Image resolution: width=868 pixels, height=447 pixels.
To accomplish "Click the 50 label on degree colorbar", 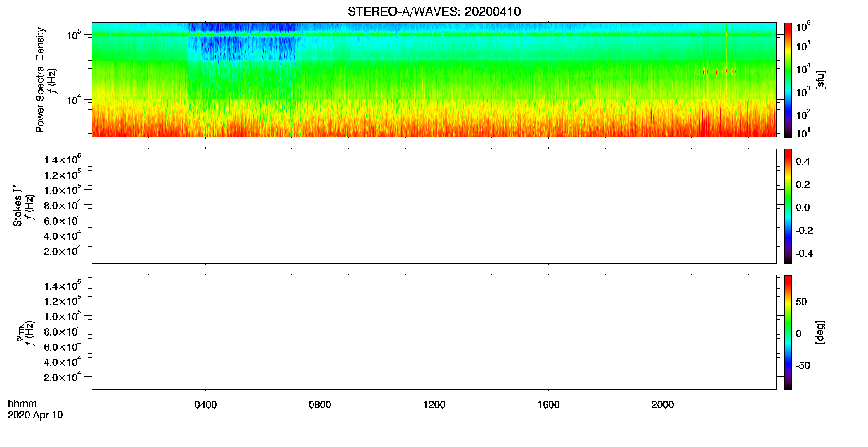I will pyautogui.click(x=801, y=302).
